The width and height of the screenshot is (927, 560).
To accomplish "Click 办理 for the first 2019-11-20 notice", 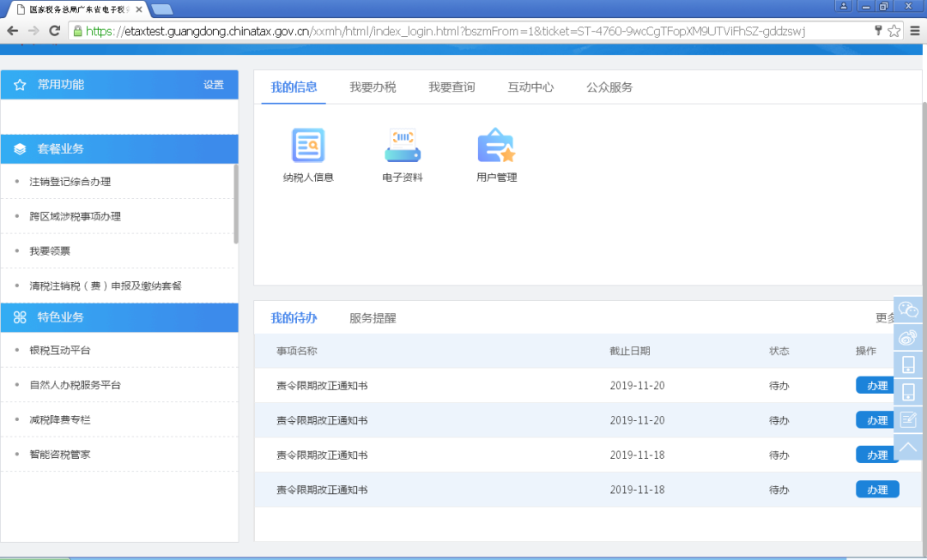I will [876, 386].
